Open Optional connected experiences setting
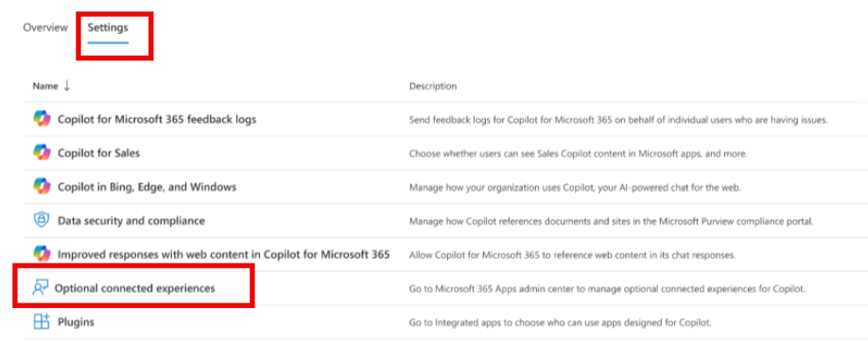This screenshot has width=868, height=343. (134, 288)
